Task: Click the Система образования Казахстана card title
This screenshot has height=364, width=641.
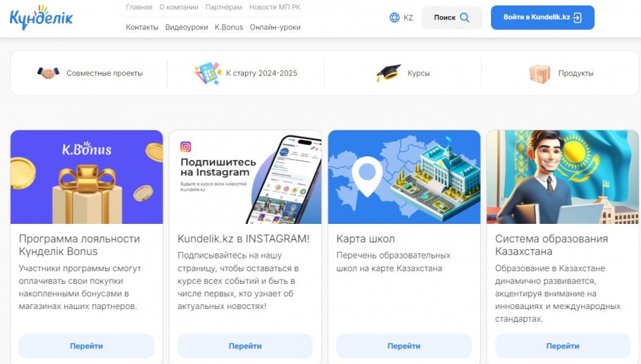Action: pyautogui.click(x=552, y=245)
